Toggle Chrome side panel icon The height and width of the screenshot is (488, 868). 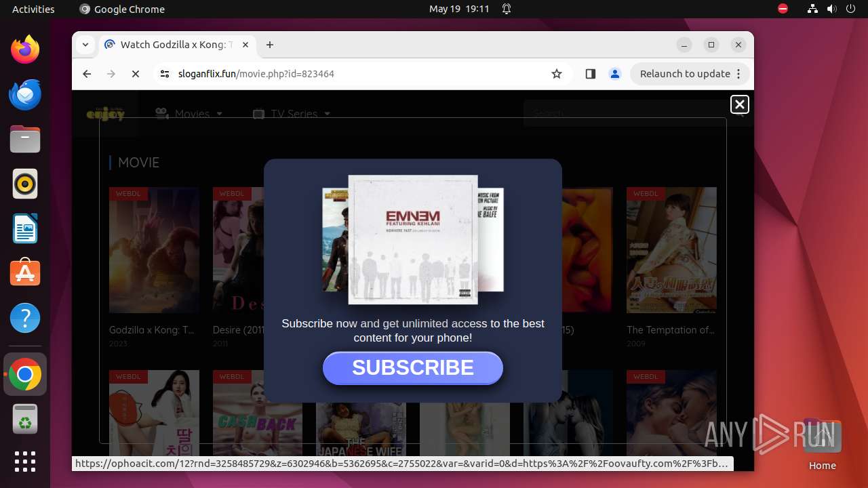(x=590, y=74)
